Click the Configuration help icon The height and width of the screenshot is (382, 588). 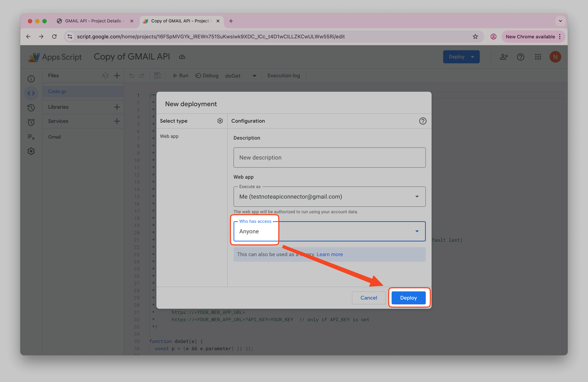[423, 121]
